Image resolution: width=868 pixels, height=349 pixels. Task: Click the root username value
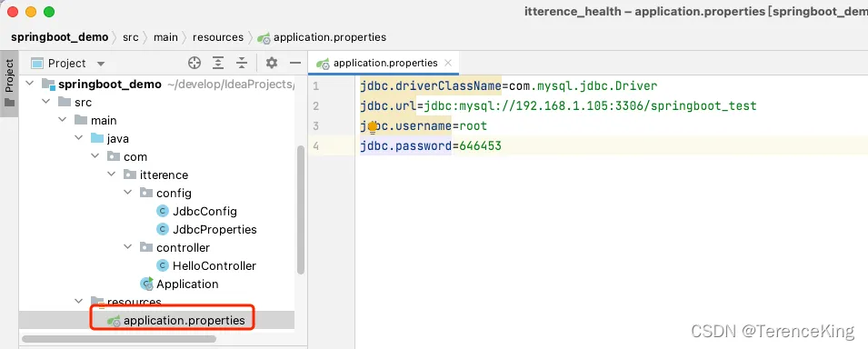click(x=474, y=126)
